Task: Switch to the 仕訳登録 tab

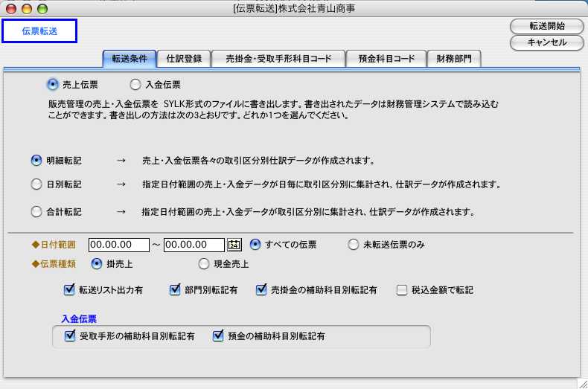Action: 184,59
